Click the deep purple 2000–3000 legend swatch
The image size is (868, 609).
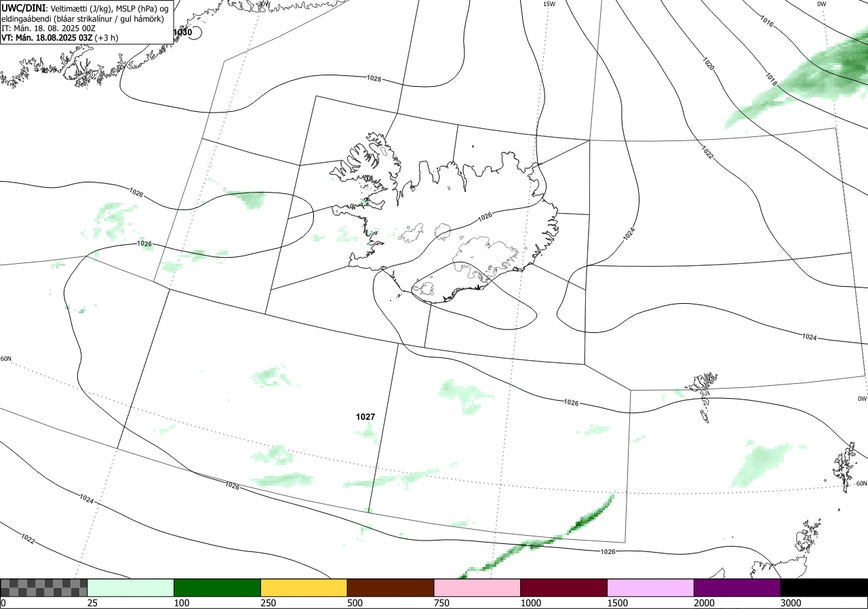[738, 587]
